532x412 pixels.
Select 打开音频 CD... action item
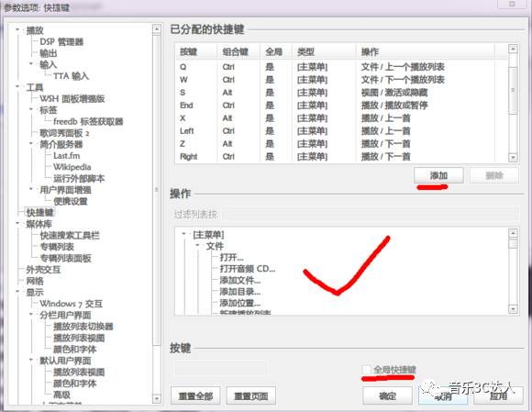pos(248,269)
